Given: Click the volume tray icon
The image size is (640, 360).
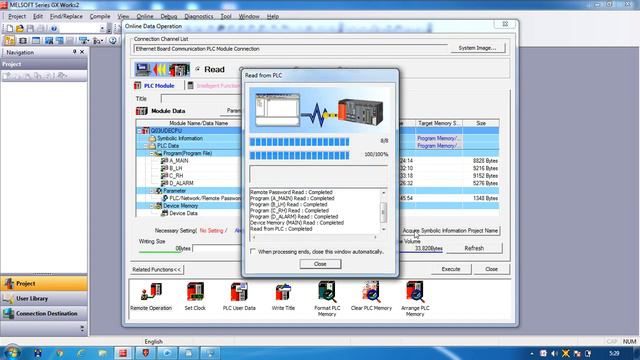Looking at the screenshot, I should pyautogui.click(x=554, y=353).
